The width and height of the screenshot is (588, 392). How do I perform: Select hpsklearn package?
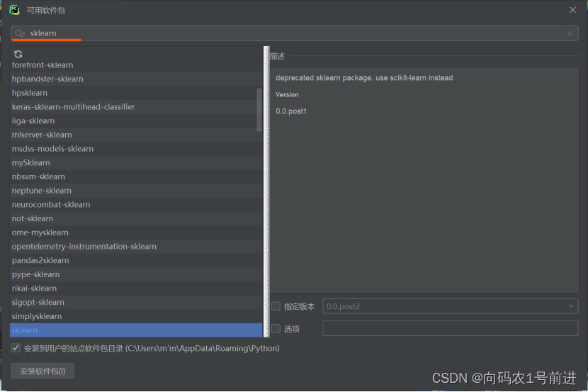[136, 93]
